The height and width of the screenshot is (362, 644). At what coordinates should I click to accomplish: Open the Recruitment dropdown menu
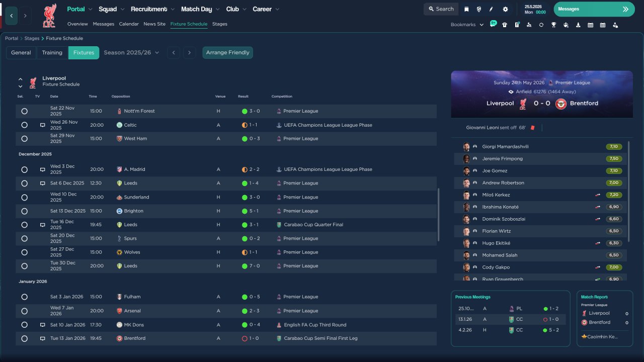[x=153, y=9]
